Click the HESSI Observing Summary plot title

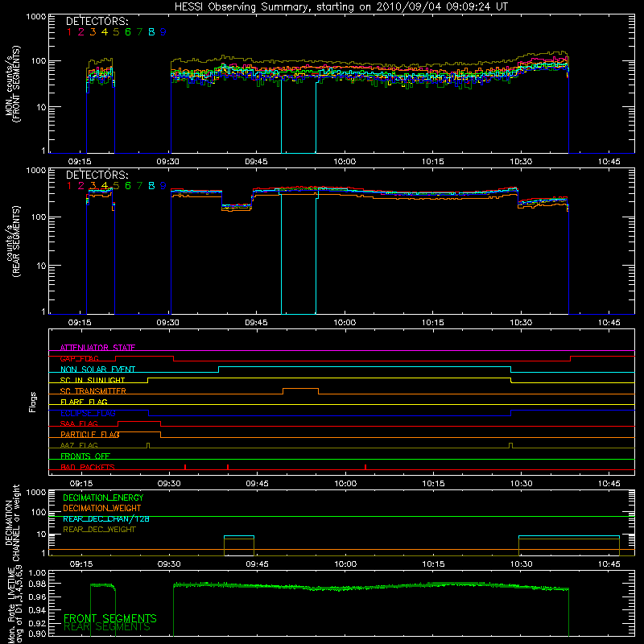click(x=341, y=6)
